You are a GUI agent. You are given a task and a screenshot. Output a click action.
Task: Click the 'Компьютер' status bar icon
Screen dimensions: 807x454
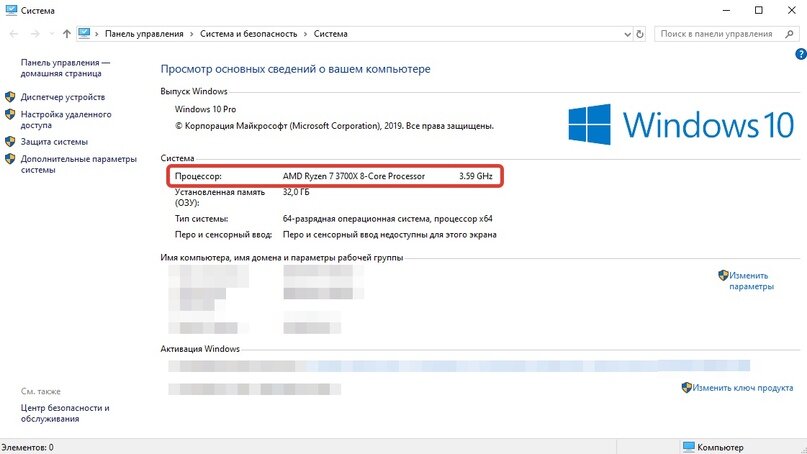click(689, 447)
